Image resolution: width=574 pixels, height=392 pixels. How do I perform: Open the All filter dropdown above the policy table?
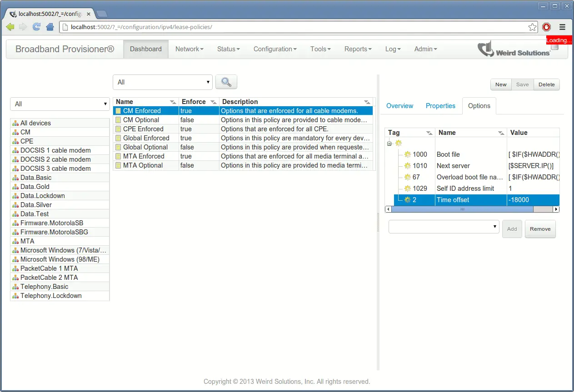[x=162, y=82]
